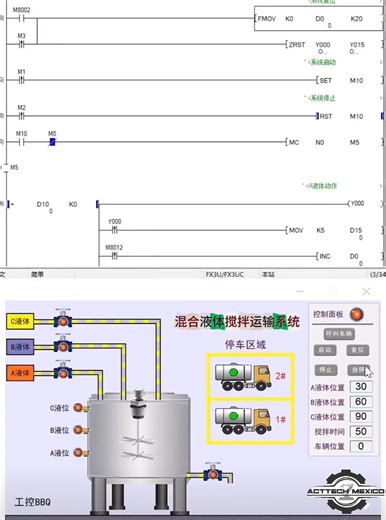
Task: Click the blue B液体 source box
Action: [x=20, y=347]
